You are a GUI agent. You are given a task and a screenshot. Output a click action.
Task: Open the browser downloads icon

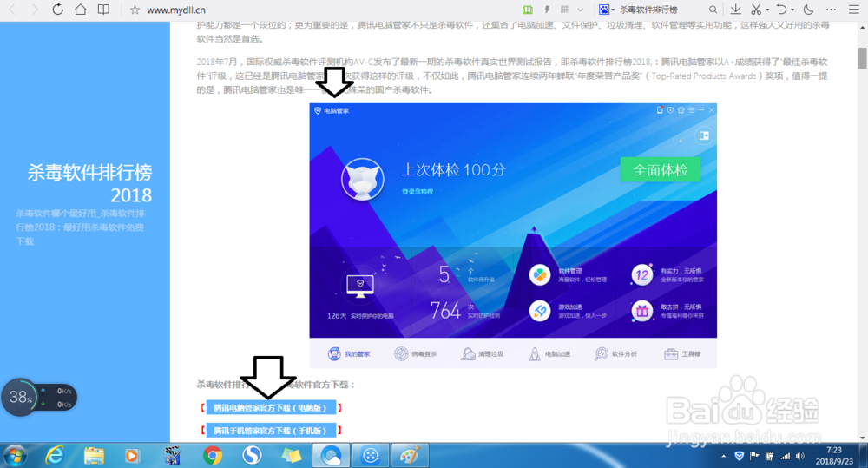pyautogui.click(x=736, y=10)
